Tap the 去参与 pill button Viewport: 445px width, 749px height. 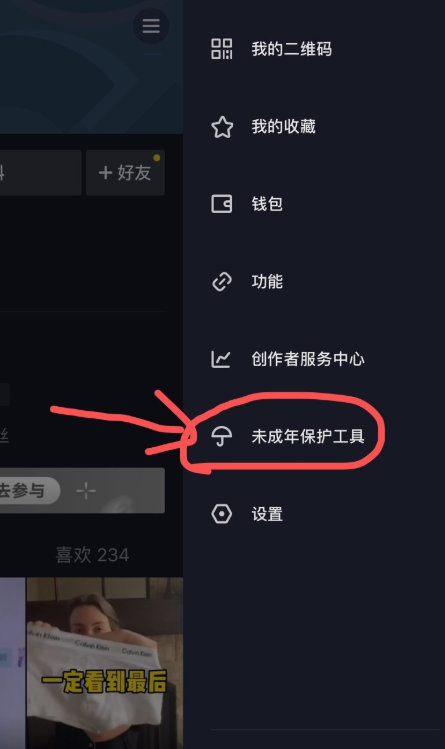tap(28, 491)
